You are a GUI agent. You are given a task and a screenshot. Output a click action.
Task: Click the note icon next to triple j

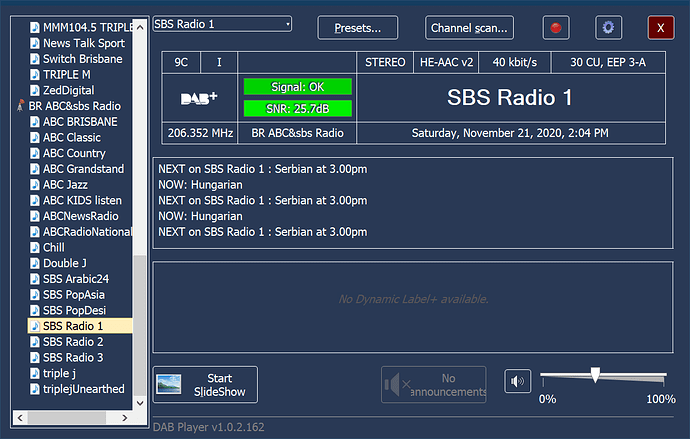[x=35, y=373]
